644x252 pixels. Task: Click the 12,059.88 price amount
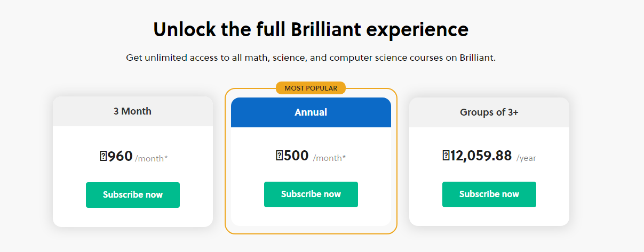(x=481, y=156)
